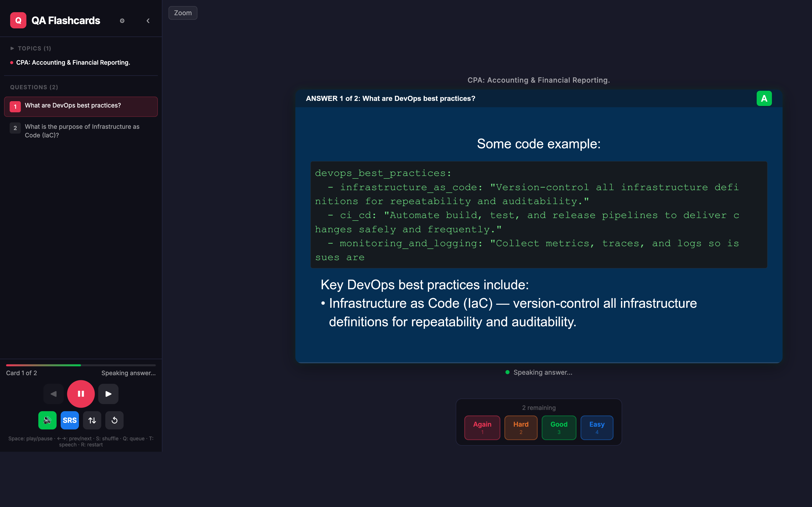Rate the card as Again

pos(482,427)
